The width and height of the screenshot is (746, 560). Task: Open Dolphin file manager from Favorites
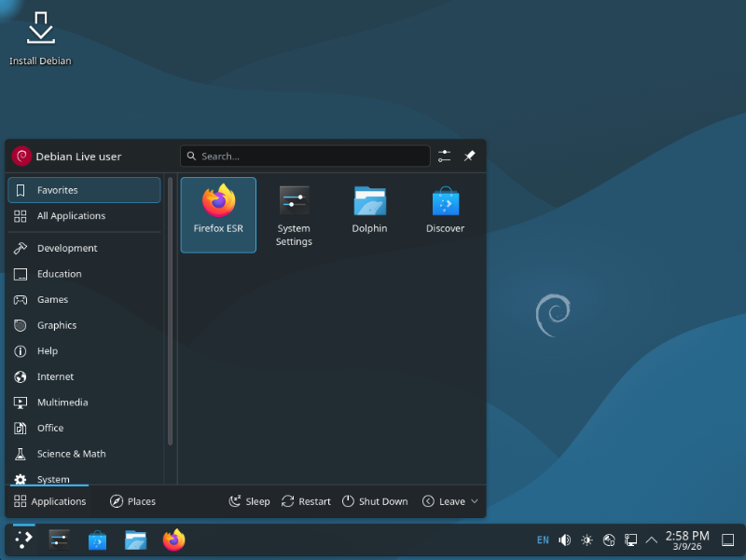tap(369, 207)
